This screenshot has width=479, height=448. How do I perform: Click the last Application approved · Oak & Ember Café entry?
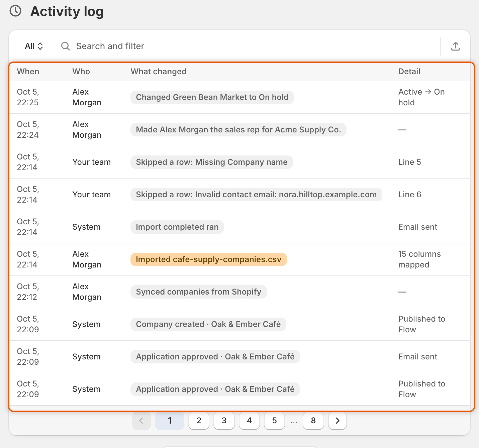[x=215, y=389]
